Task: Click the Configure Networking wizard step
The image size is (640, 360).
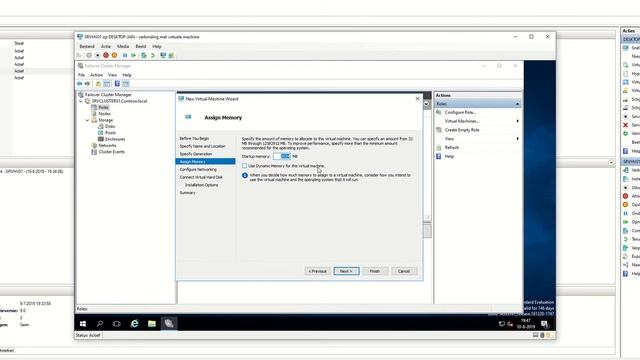Action: [x=198, y=169]
